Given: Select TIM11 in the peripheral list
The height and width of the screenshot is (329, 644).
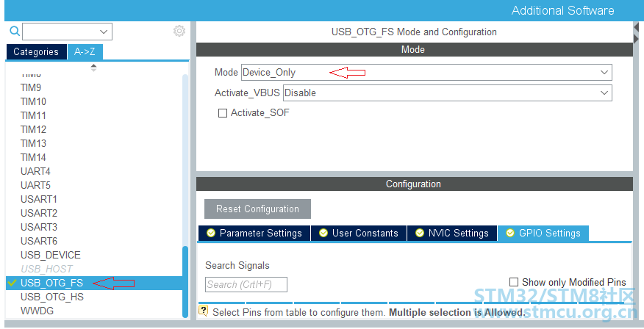Looking at the screenshot, I should point(33,115).
